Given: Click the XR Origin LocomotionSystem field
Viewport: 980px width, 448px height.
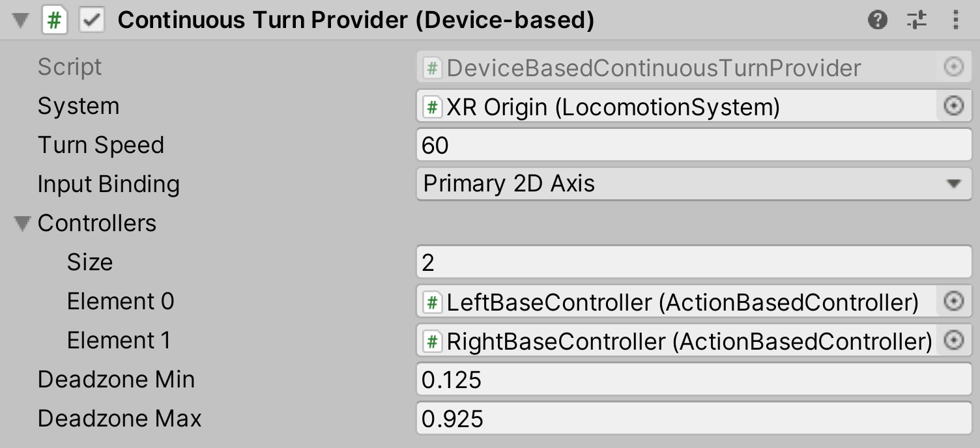Looking at the screenshot, I should (x=652, y=106).
